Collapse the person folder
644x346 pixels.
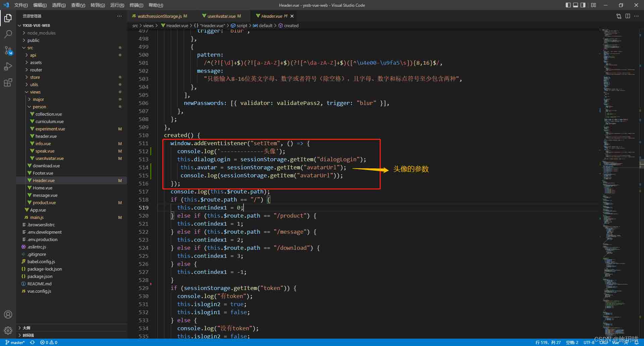point(39,107)
